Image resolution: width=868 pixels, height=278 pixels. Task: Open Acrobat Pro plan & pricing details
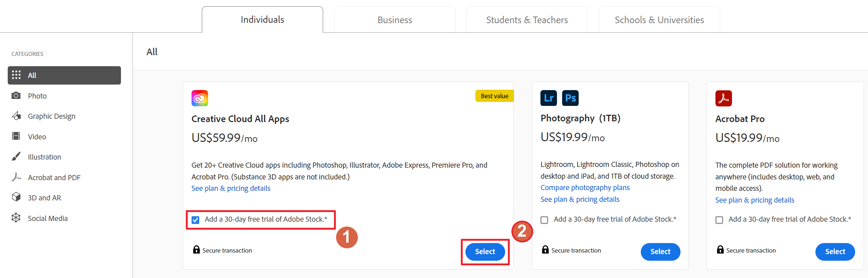point(755,200)
